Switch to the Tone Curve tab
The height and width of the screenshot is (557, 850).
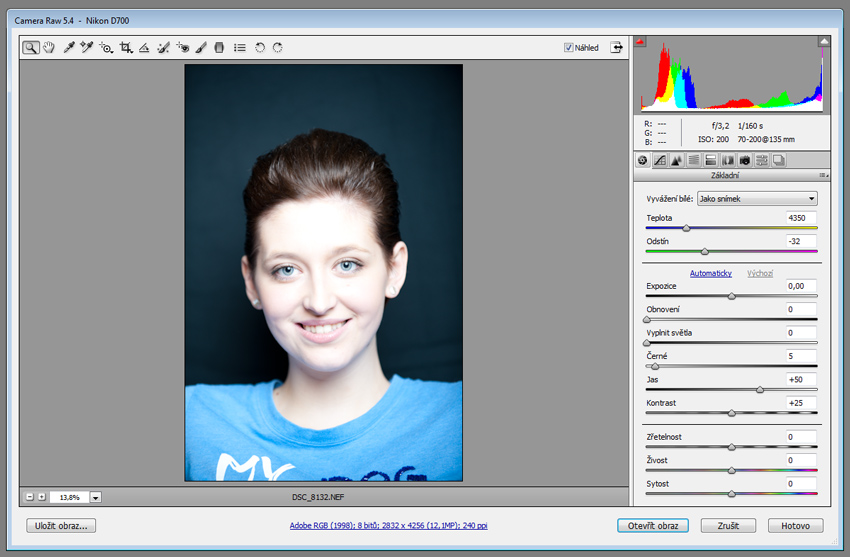click(x=660, y=160)
